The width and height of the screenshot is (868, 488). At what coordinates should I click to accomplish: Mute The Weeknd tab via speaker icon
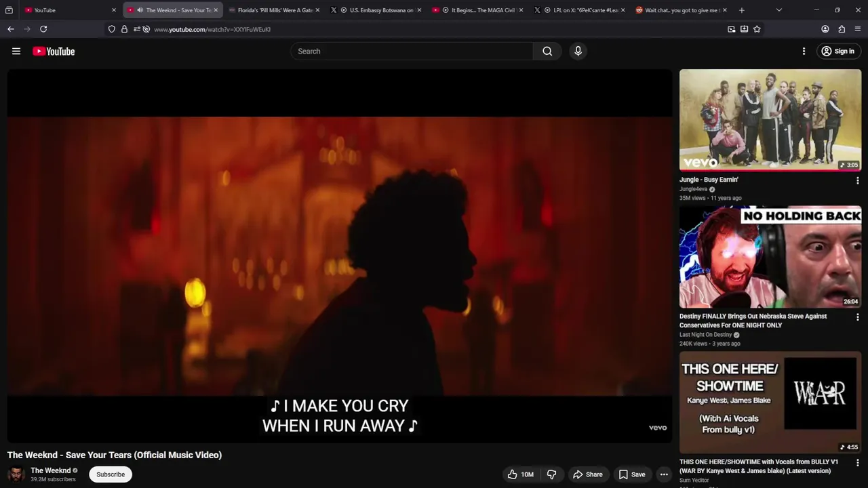(x=140, y=10)
